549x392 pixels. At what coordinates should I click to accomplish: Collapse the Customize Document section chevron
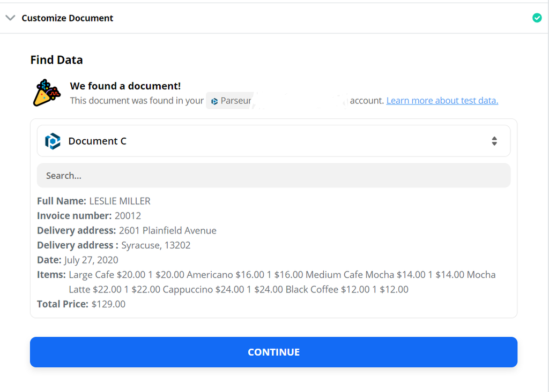10,18
